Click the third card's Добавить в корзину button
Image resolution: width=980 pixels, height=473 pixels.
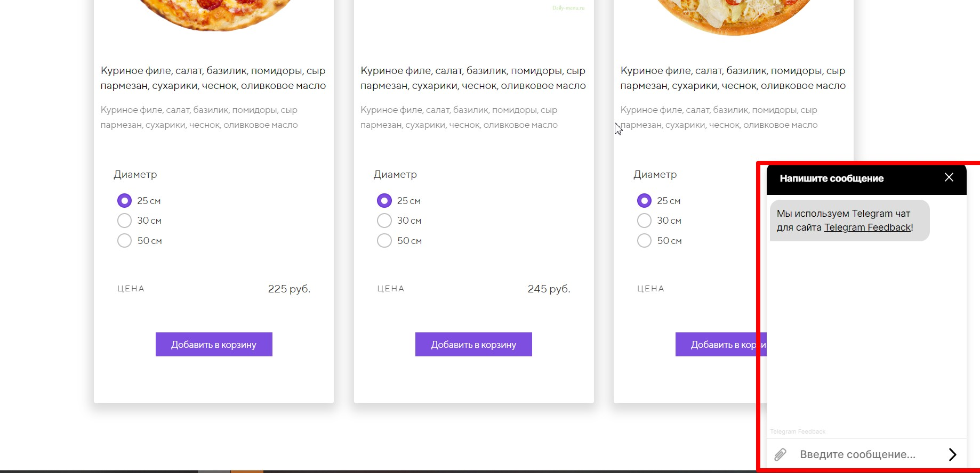pyautogui.click(x=720, y=345)
